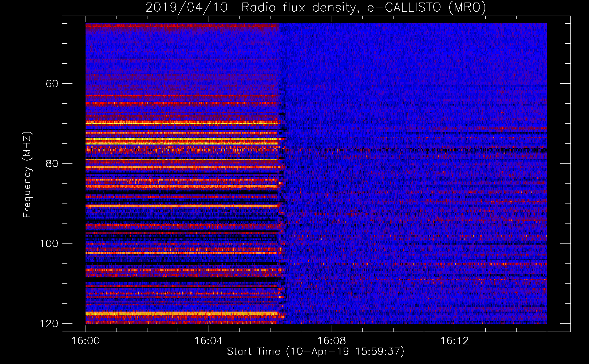
Task: Click the 120 frequency tick label
Action: pyautogui.click(x=49, y=324)
